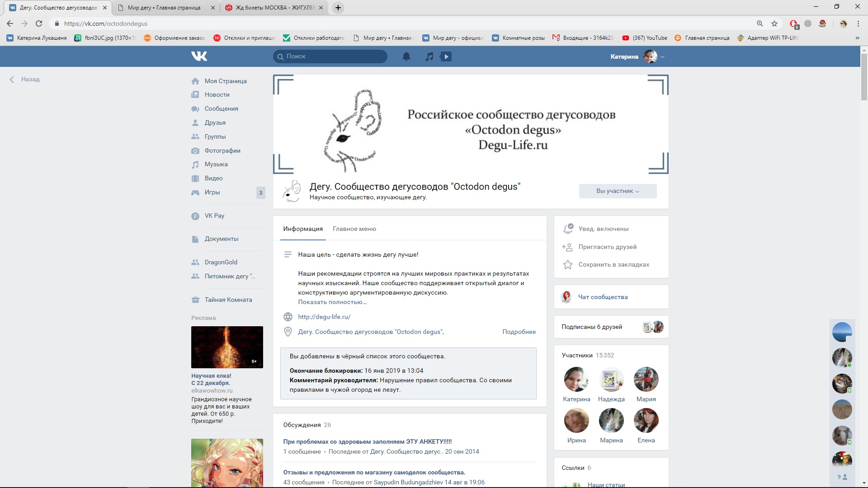Close the "Мир дегу • Главная страница" tab
The width and height of the screenshot is (868, 488).
(x=213, y=8)
